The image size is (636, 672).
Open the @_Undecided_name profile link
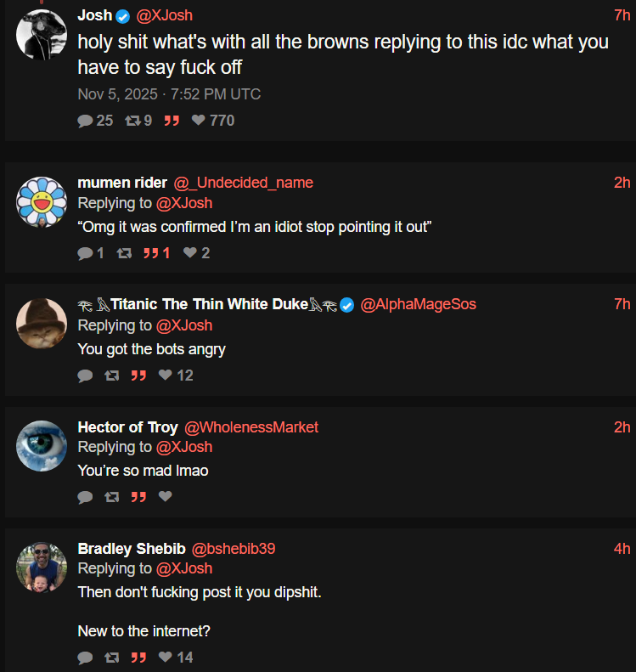point(244,183)
